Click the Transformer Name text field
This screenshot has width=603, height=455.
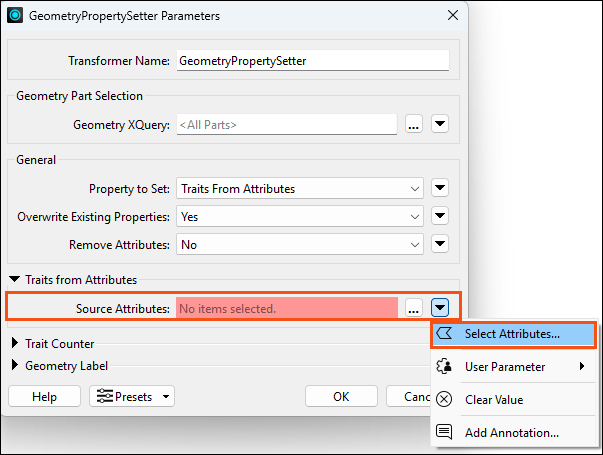(313, 60)
